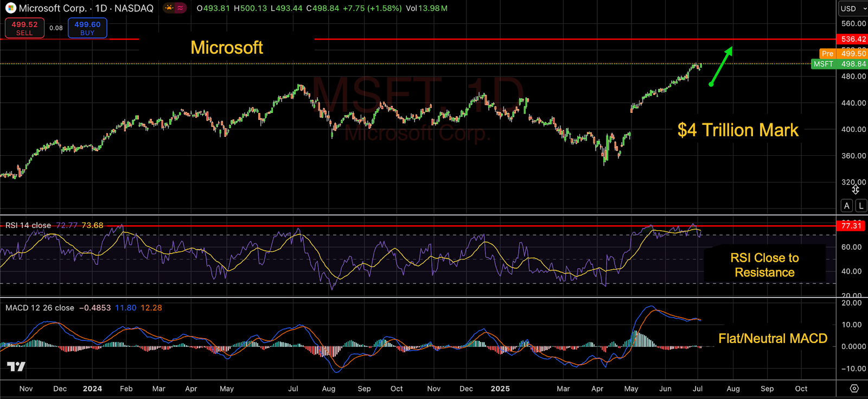
Task: Click the Jul label next to Jun
Action: point(698,389)
